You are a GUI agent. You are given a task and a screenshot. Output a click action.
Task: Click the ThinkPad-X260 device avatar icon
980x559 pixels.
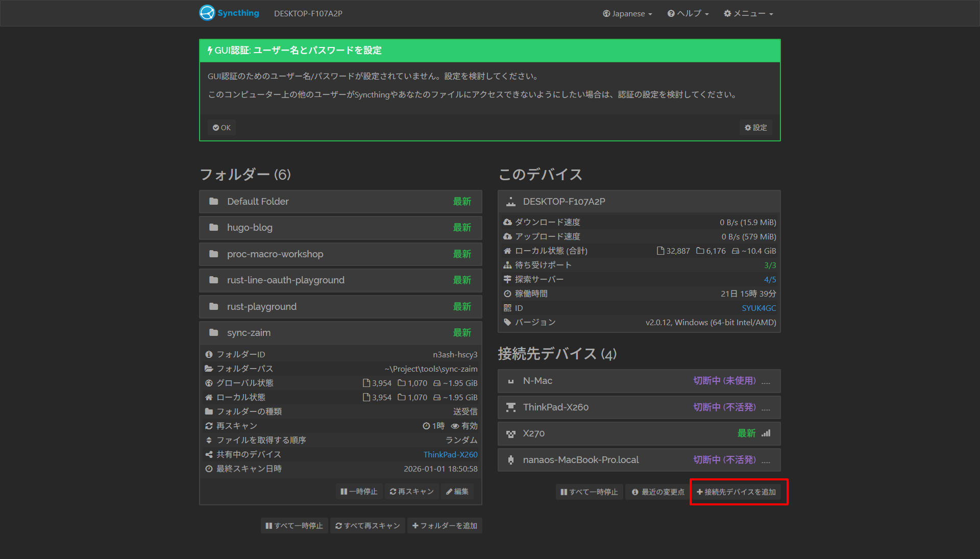510,407
